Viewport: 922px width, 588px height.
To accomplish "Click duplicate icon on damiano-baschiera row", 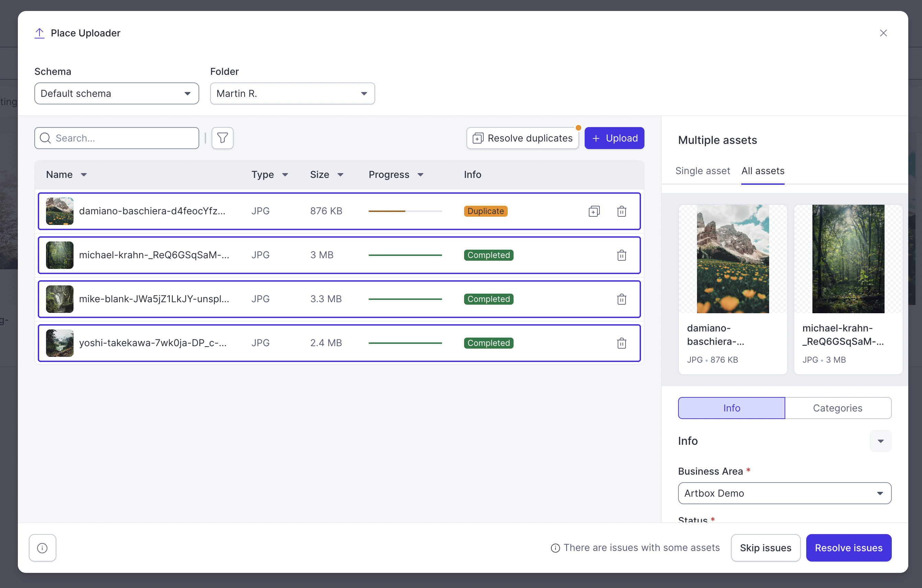I will click(x=594, y=211).
